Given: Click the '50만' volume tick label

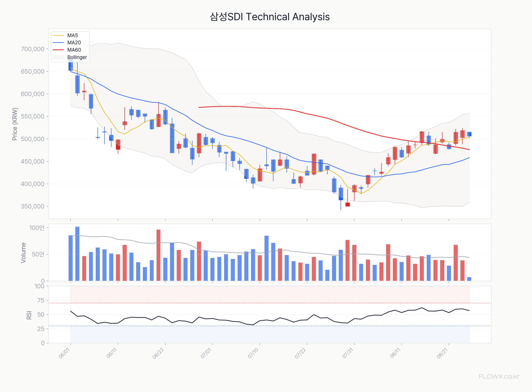Looking at the screenshot, I should click(38, 254).
